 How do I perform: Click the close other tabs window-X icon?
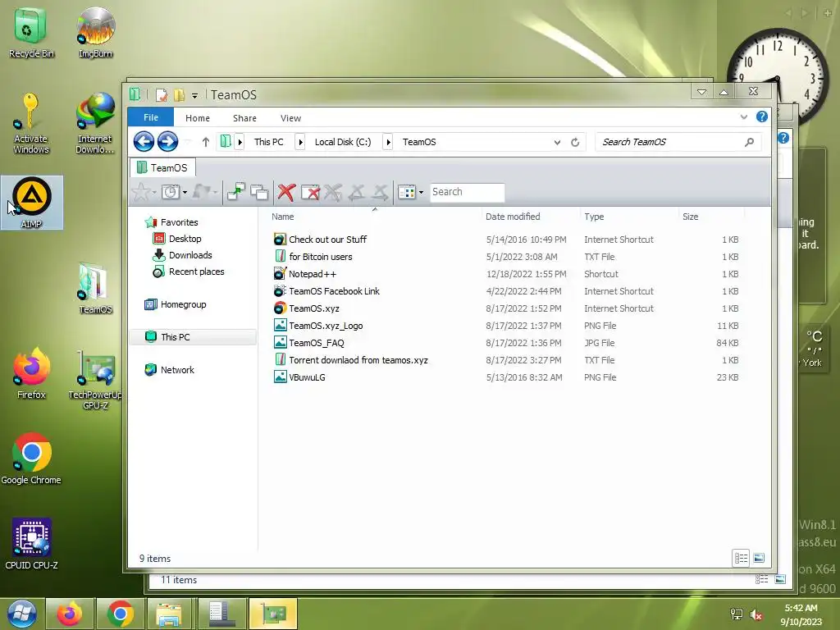[310, 192]
